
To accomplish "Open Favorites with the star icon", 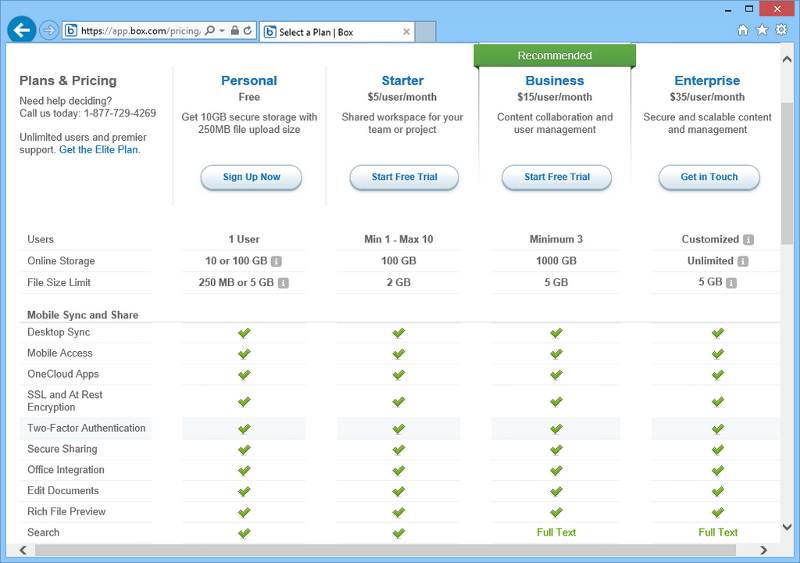I will pos(762,31).
